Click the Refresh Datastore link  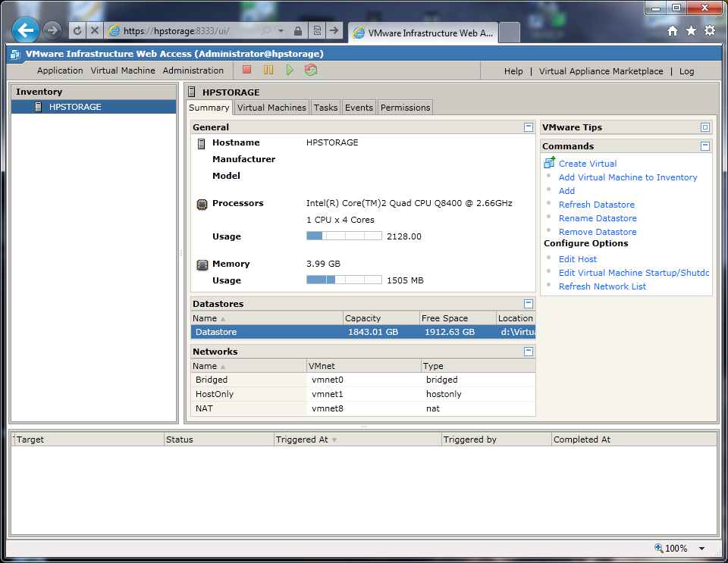(x=596, y=205)
